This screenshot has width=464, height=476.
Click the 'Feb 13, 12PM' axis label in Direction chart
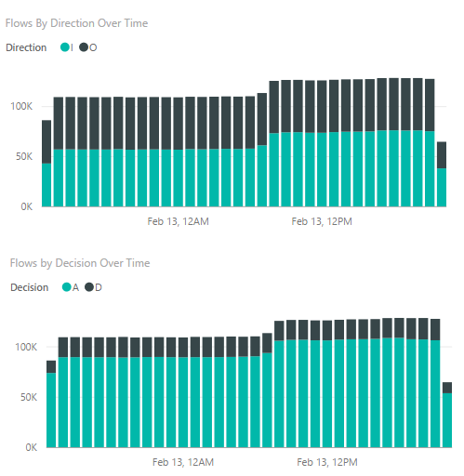322,221
